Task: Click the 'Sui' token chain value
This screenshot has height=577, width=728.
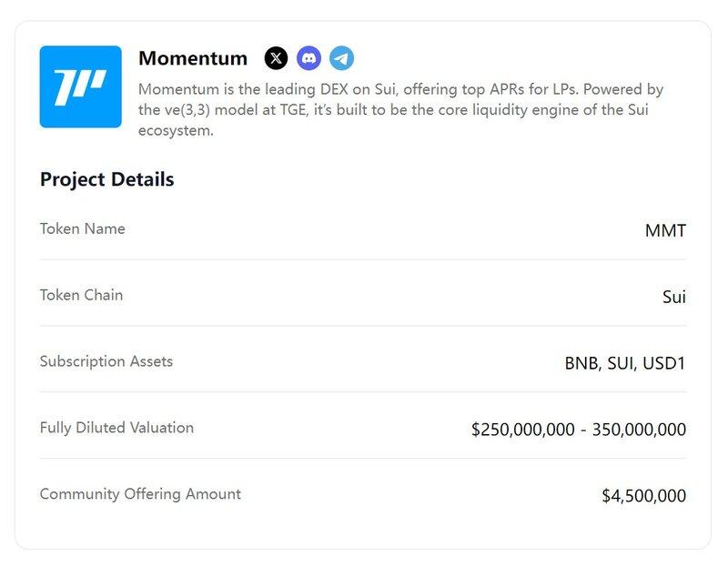Action: 673,297
